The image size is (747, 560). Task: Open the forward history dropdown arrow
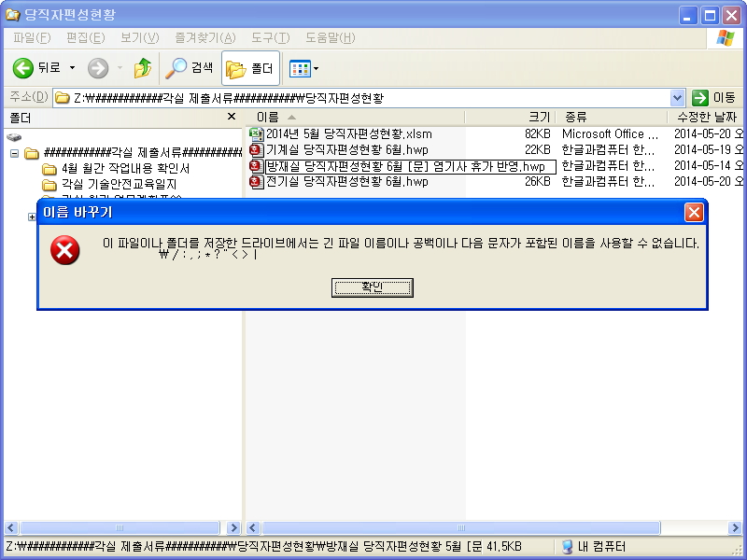click(x=120, y=68)
